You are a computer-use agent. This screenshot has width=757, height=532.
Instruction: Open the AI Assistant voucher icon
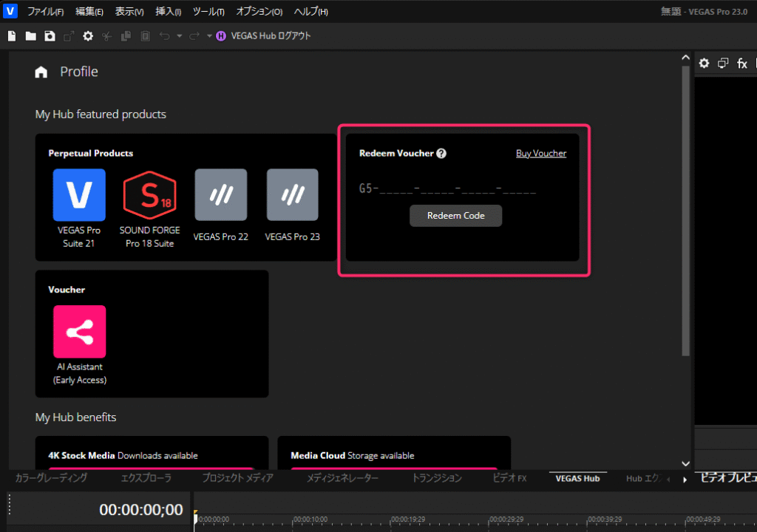79,332
